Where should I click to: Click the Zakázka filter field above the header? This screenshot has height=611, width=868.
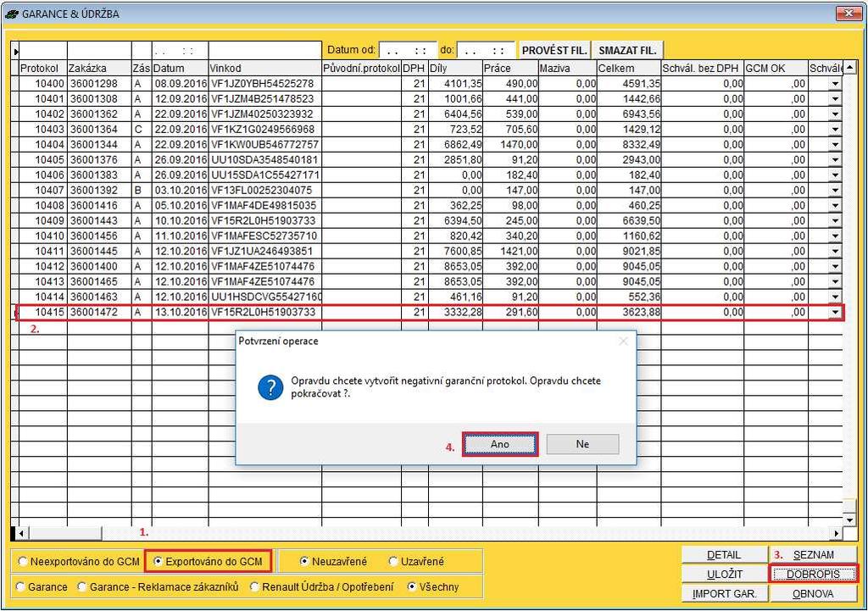point(100,50)
